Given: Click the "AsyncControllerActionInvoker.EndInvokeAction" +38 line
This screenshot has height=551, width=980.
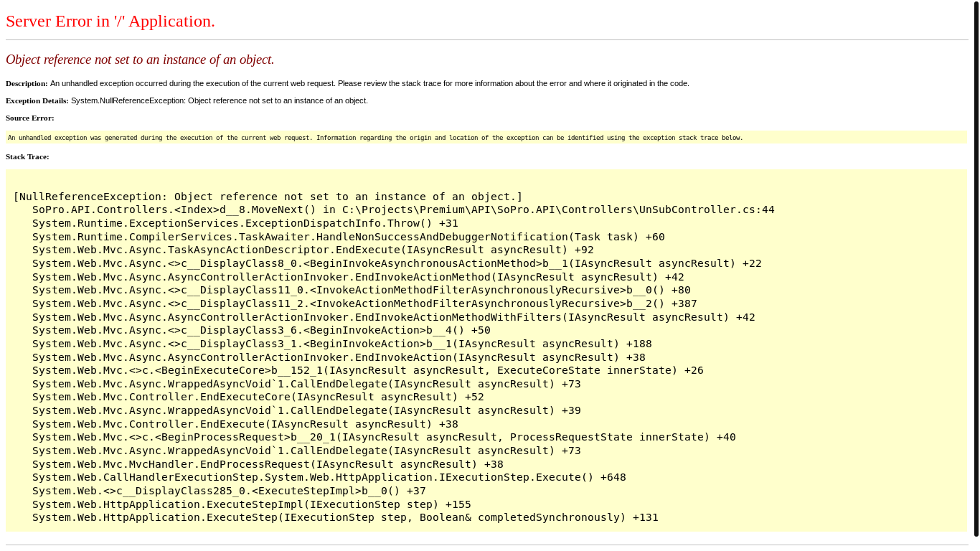Looking at the screenshot, I should pos(339,357).
